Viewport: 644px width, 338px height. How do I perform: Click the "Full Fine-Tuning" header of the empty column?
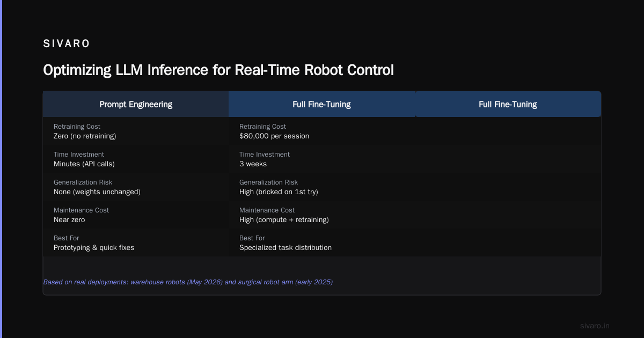[508, 104]
